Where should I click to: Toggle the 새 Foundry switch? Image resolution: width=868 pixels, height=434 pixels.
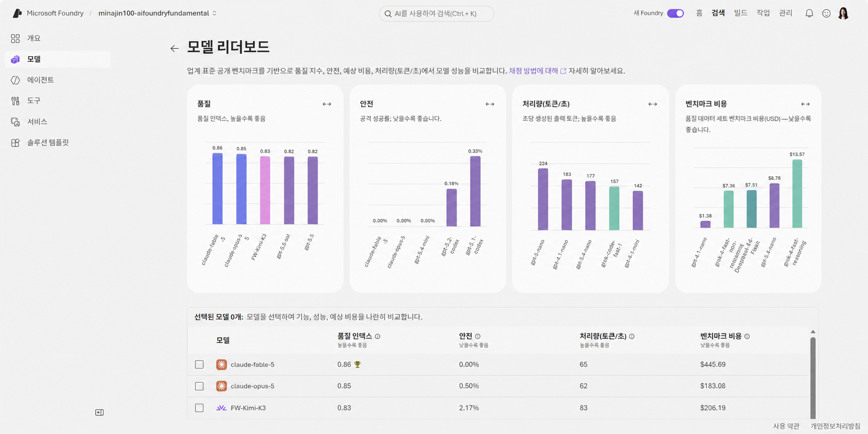pos(675,13)
